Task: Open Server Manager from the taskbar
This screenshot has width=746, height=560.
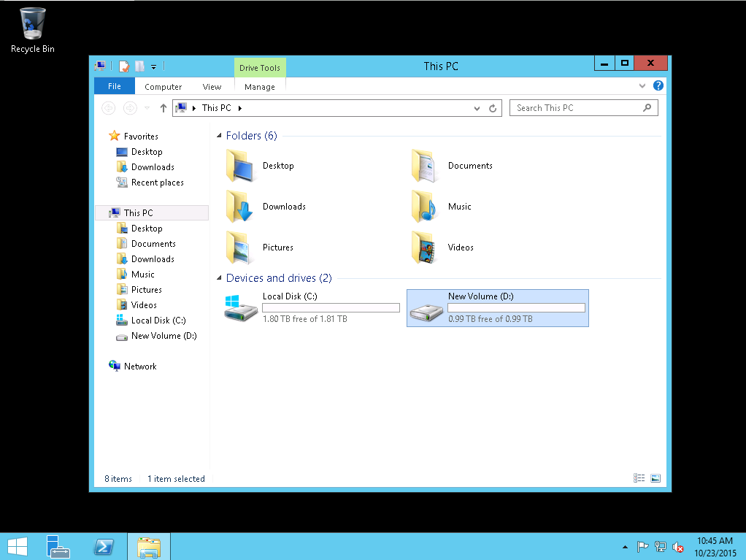Action: coord(58,547)
